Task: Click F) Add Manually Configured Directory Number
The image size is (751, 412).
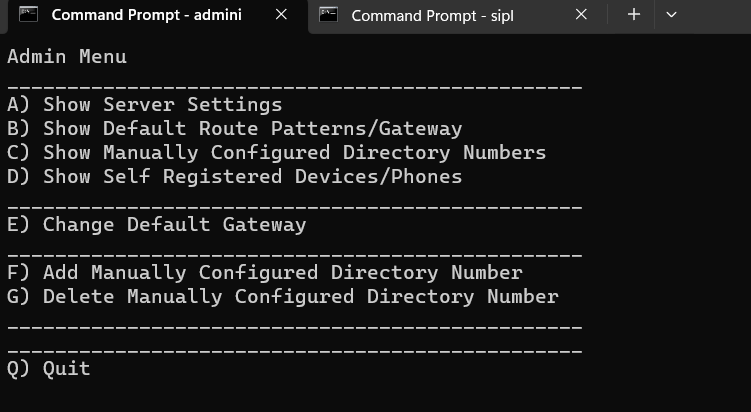Action: click(265, 272)
